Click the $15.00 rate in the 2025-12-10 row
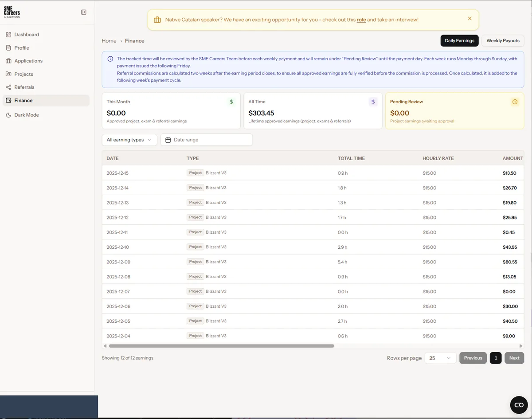Screen dimensions: 532x419 429,247
